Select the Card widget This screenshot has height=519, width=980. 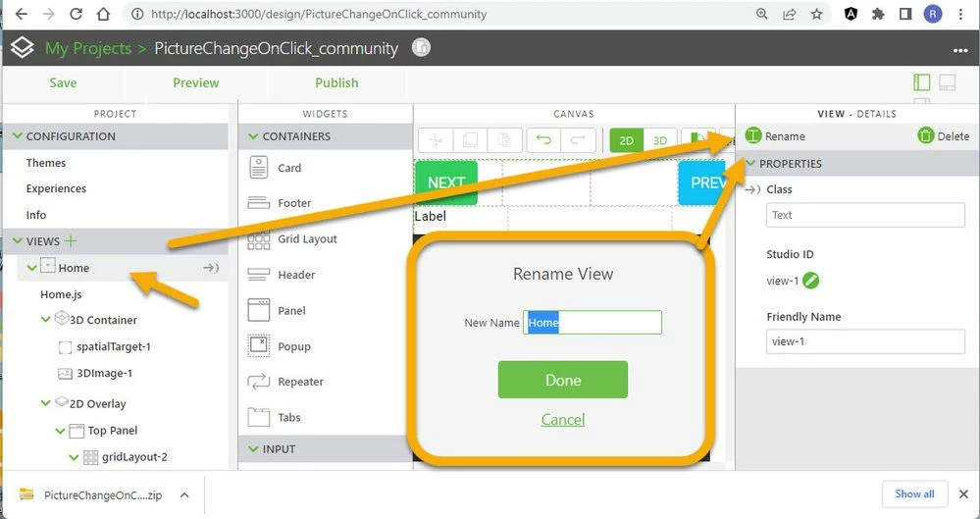[275, 168]
